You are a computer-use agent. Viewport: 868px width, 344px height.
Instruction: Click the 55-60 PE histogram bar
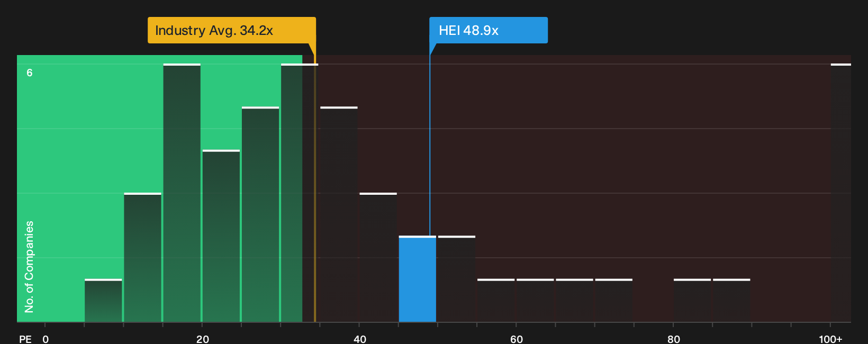point(496,301)
